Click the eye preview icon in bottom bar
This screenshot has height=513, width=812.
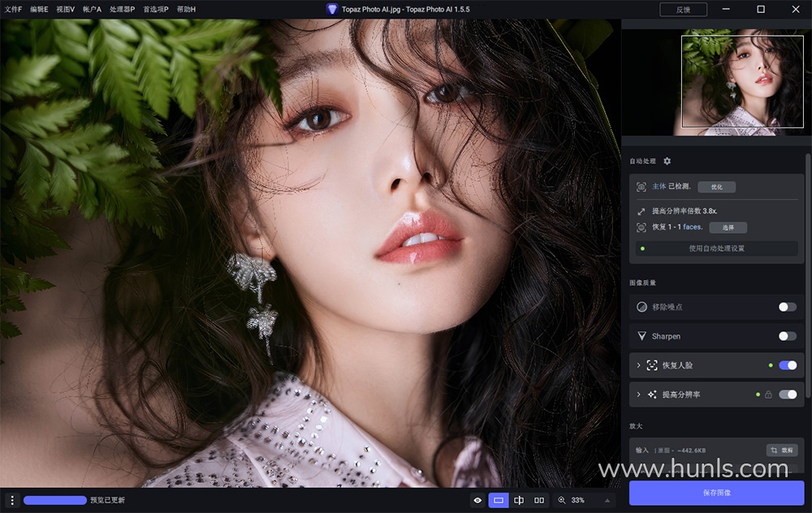tap(477, 500)
